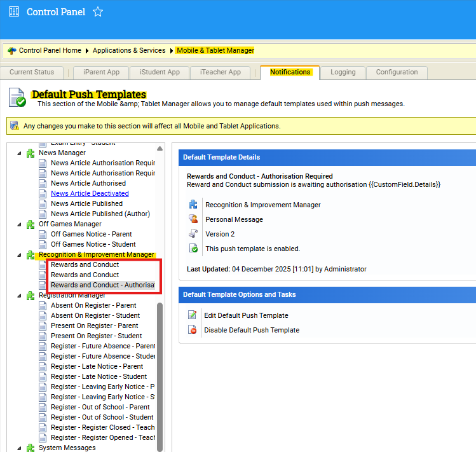Click document icon beside Register - Out of School - Parent
Screen dimensions: 476x452
(x=43, y=407)
